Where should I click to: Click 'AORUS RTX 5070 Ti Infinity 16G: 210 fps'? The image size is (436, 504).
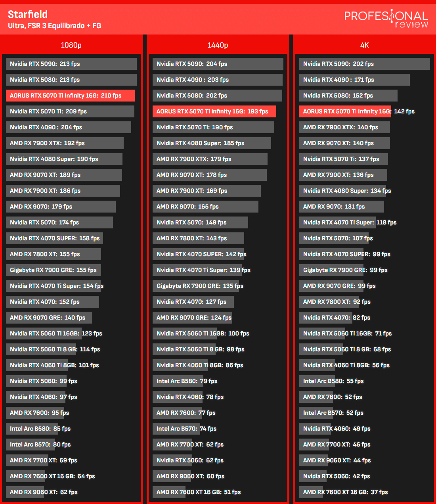click(x=70, y=96)
